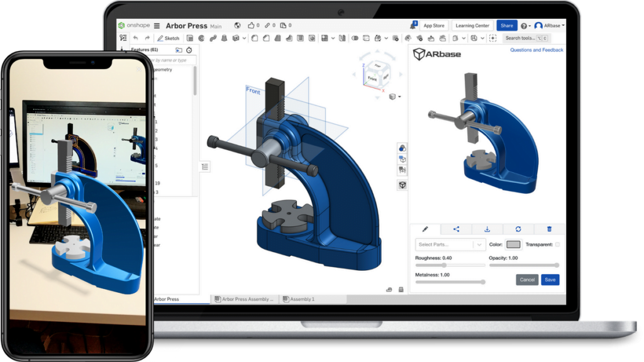Select the Shell tool
This screenshot has width=644, height=362.
point(300,38)
